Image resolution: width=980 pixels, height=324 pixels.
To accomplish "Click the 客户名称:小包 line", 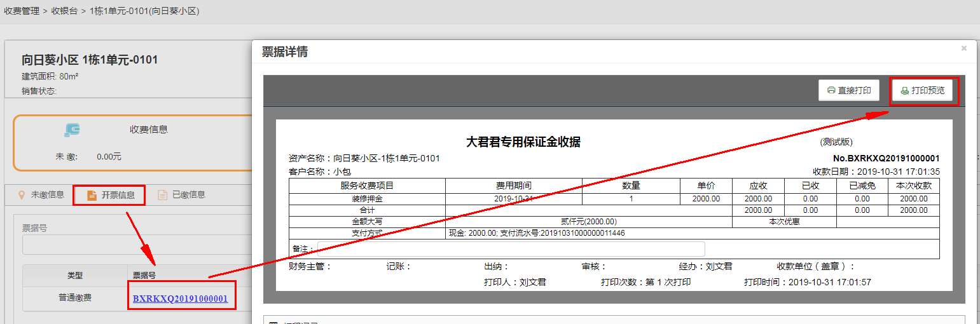I will coord(319,172).
